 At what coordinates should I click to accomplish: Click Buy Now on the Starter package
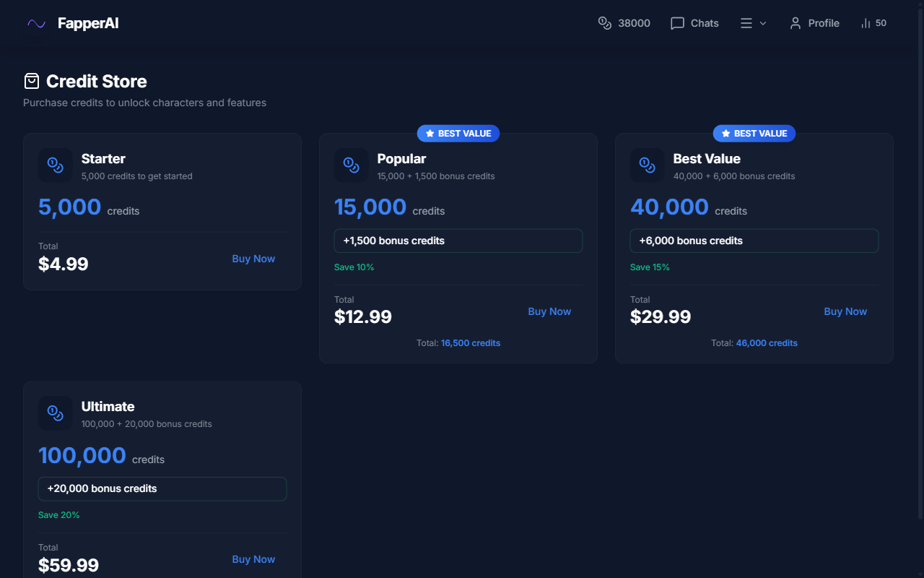point(253,258)
